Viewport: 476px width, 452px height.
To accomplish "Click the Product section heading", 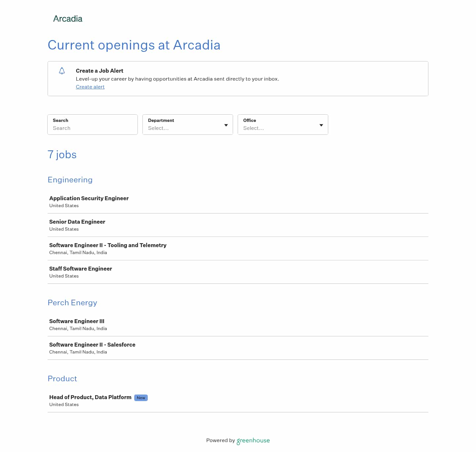I will click(62, 379).
